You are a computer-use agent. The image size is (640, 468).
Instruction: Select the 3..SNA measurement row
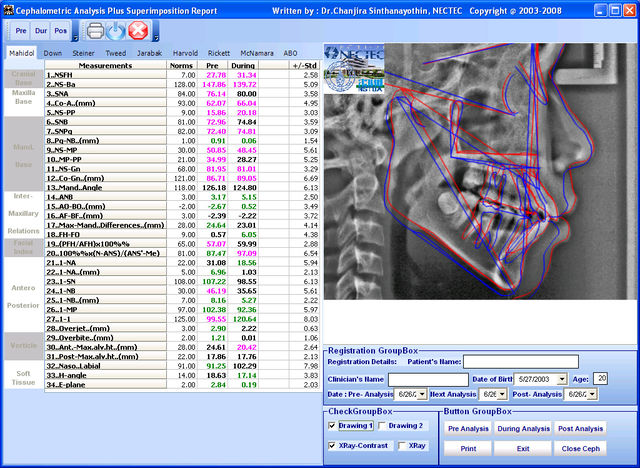pos(182,94)
